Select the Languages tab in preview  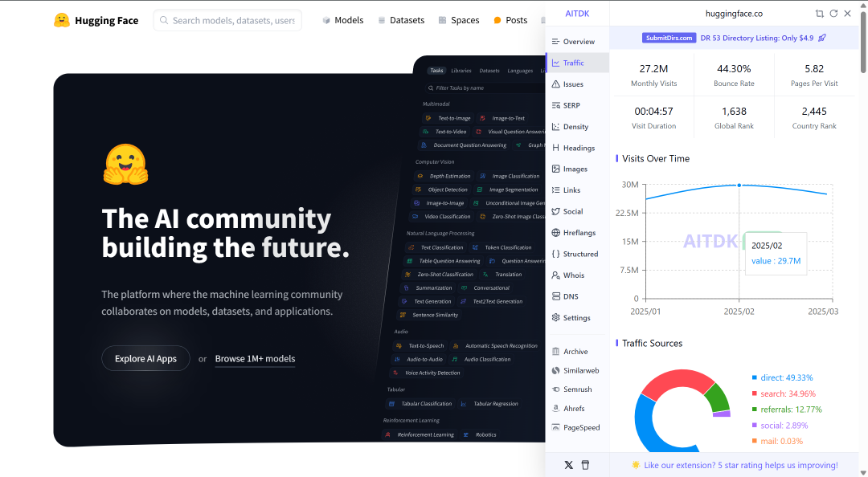point(520,71)
